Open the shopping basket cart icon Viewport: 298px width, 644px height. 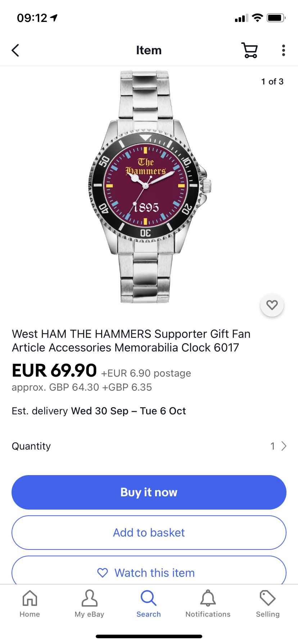click(x=249, y=50)
